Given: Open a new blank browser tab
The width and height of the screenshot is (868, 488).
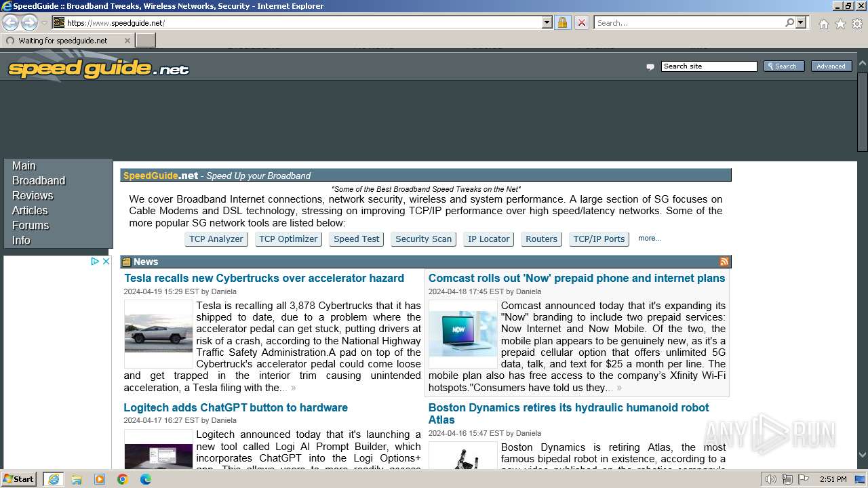Looking at the screenshot, I should pos(146,41).
